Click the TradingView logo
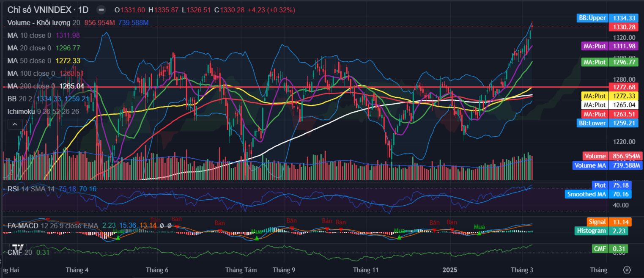This screenshot has height=278, width=644. pos(18,248)
